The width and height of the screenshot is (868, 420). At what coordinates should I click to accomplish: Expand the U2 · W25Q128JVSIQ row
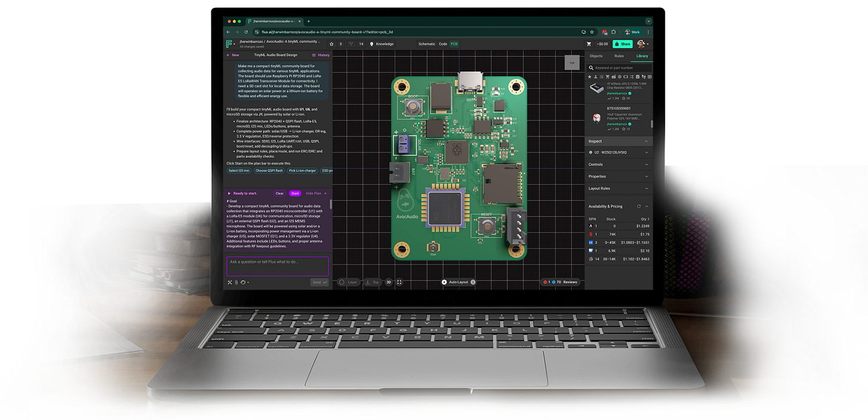(619, 153)
